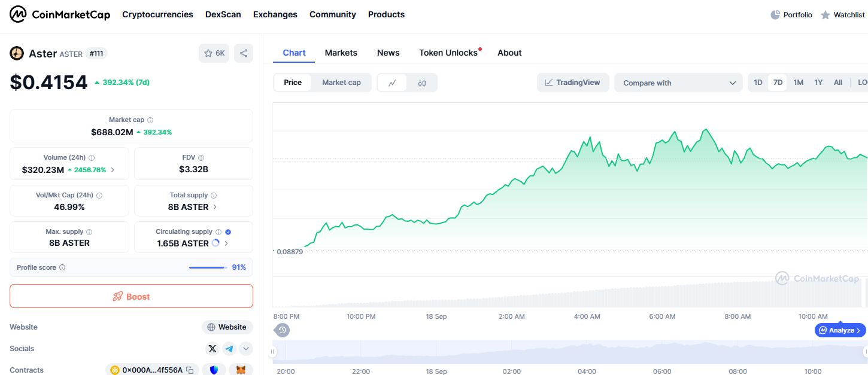Click the $688.02M market cap value
Screen dimensions: 868x375
(112, 132)
